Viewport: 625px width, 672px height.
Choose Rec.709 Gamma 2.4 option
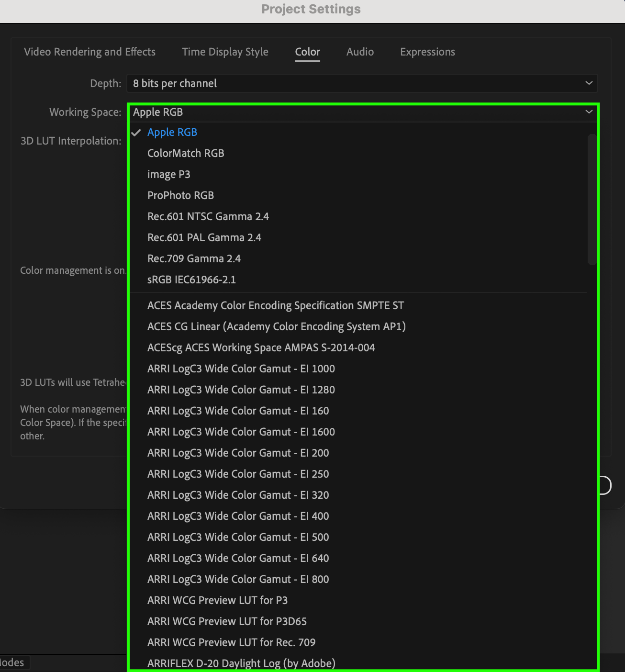(x=194, y=258)
